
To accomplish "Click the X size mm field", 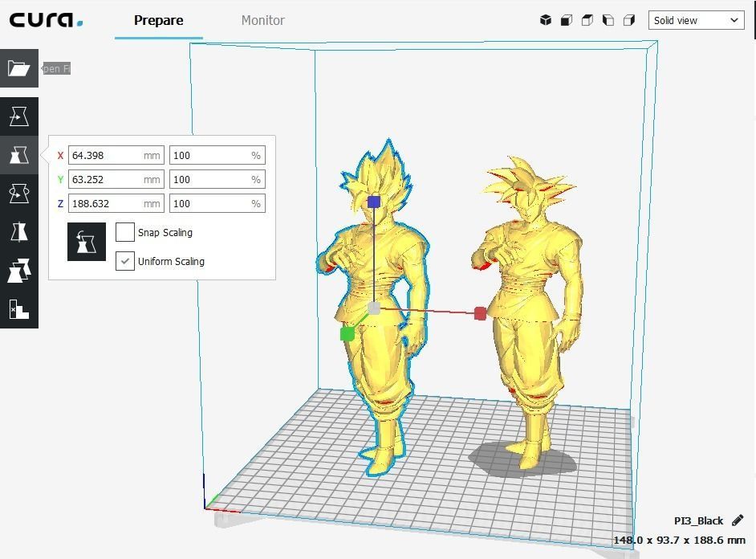I will 116,155.
